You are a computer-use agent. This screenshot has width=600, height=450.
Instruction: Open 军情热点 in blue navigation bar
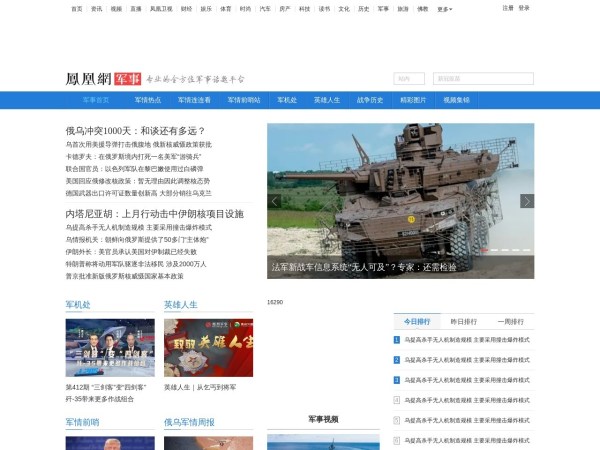(x=147, y=100)
